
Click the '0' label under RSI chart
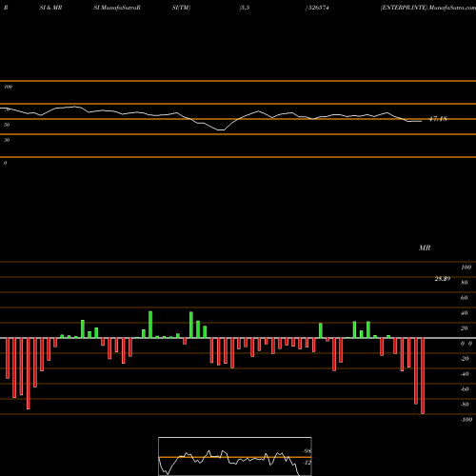click(5, 163)
